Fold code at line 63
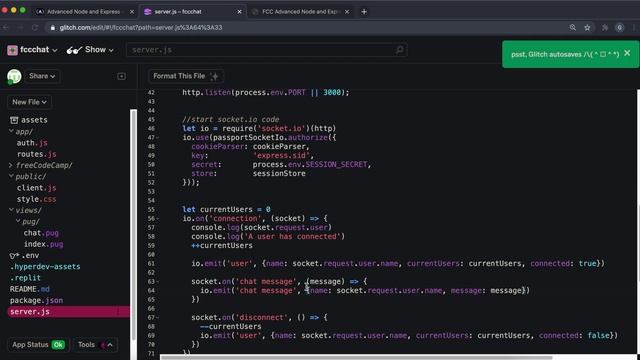The height and width of the screenshot is (360, 640). [x=158, y=281]
